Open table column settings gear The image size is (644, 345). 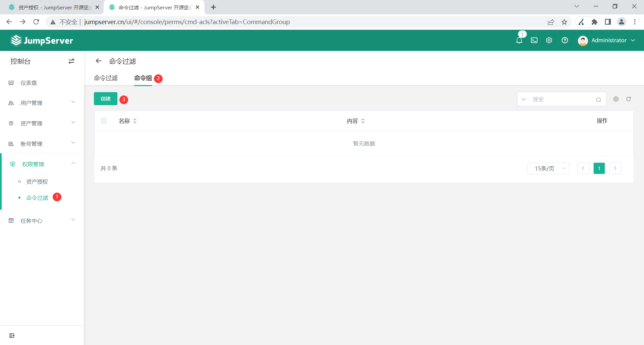(616, 99)
